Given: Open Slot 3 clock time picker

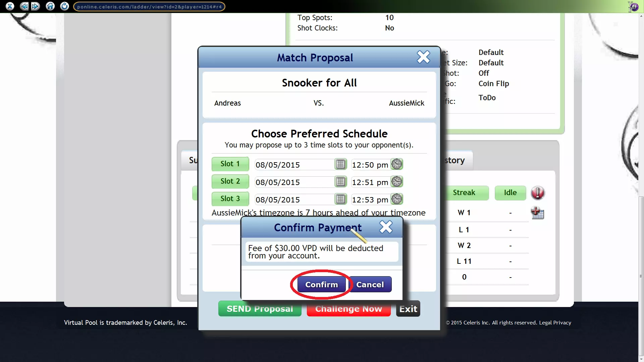Looking at the screenshot, I should click(x=396, y=199).
